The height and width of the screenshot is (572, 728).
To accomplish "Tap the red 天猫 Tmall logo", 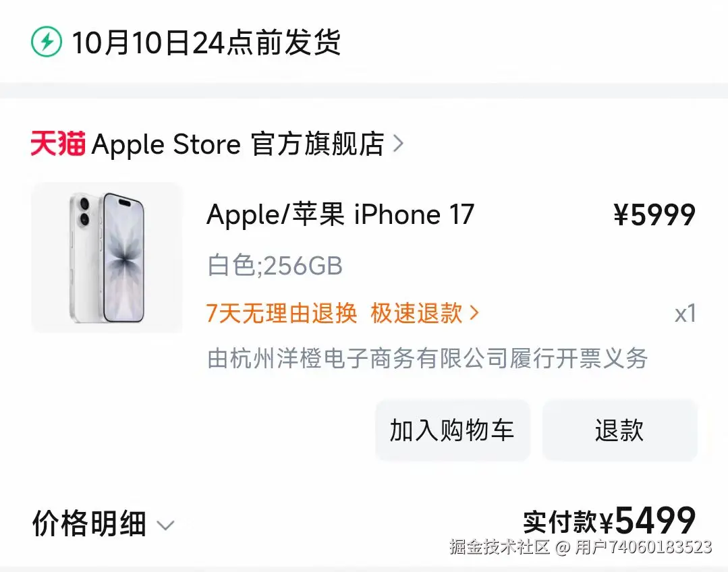I will (58, 144).
